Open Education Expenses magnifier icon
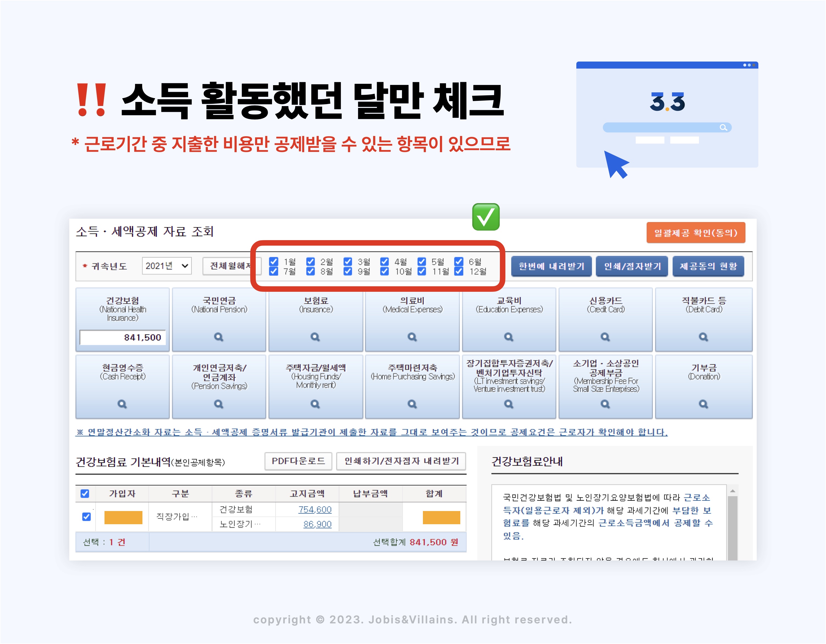The image size is (826, 644). click(509, 337)
